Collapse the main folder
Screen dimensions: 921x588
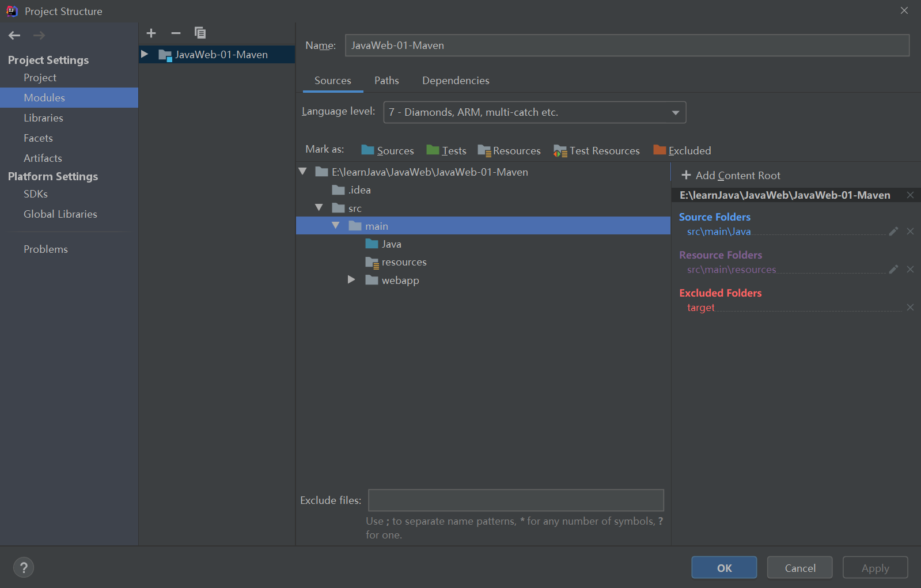(336, 225)
